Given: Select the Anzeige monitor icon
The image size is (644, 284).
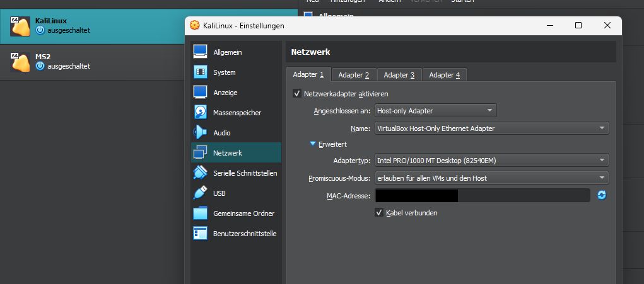Looking at the screenshot, I should pos(200,92).
